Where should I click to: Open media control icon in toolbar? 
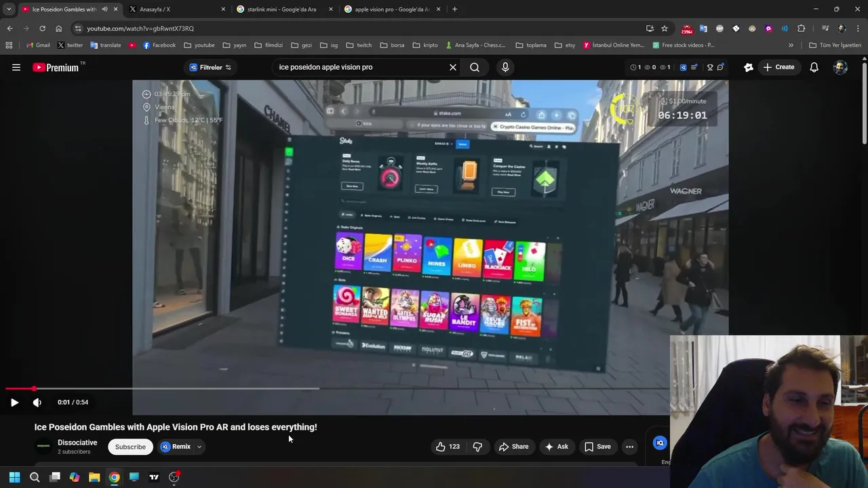point(825,28)
